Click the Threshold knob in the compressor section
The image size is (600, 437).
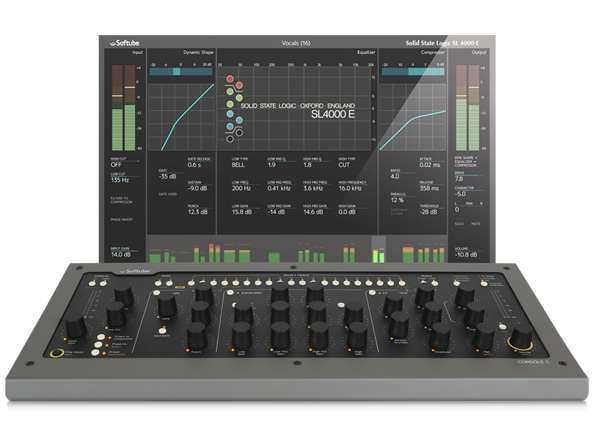[x=440, y=336]
